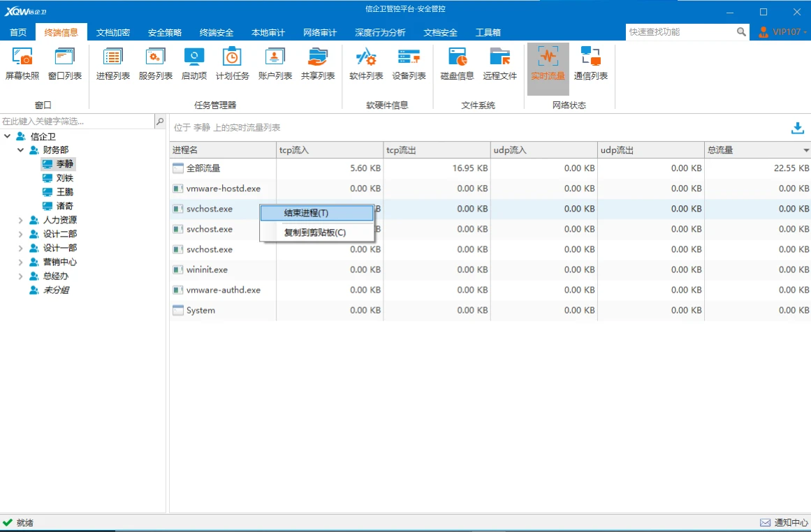Open 服务列表 services list
Screen dimensions: 811x532
[155, 64]
